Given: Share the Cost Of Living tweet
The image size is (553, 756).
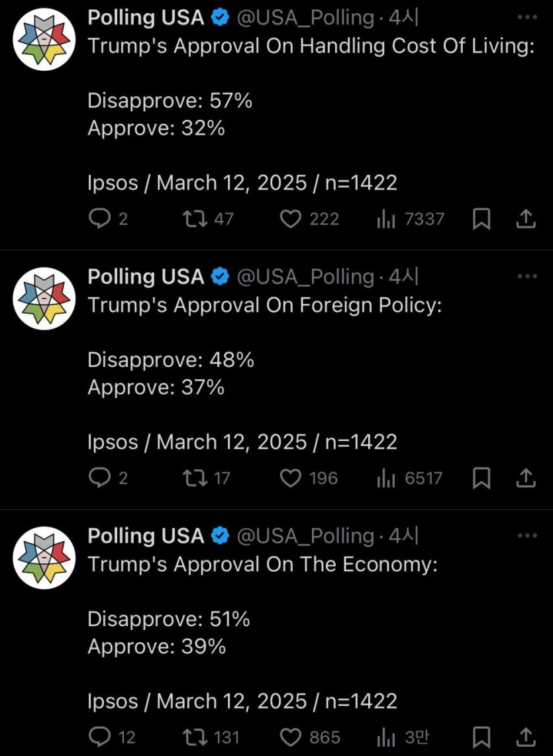Looking at the screenshot, I should pyautogui.click(x=525, y=219).
